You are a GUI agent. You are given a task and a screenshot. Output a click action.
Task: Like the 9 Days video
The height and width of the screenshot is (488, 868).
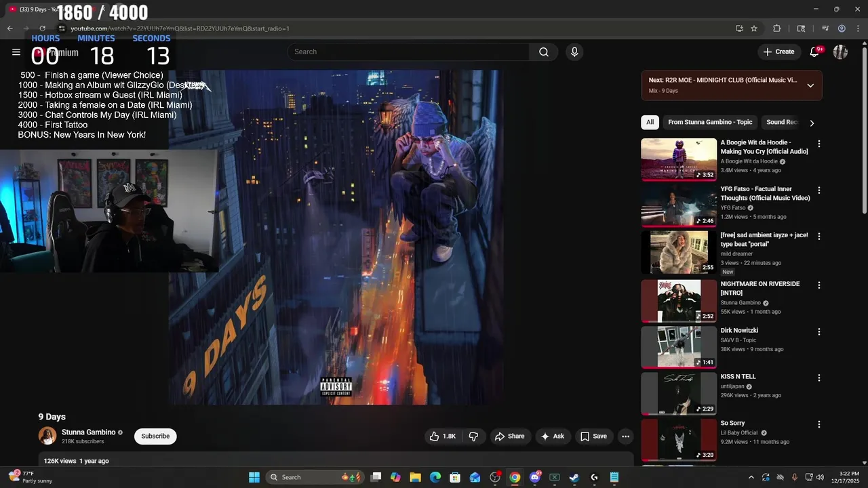[442, 436]
